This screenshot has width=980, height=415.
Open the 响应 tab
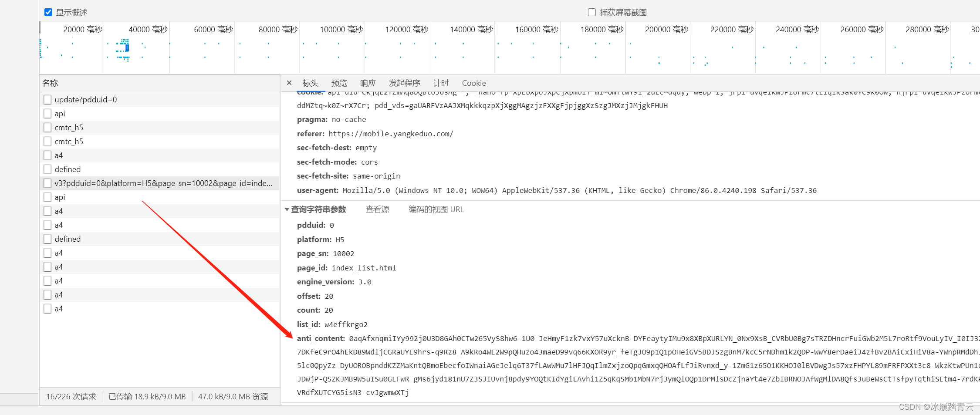click(368, 83)
